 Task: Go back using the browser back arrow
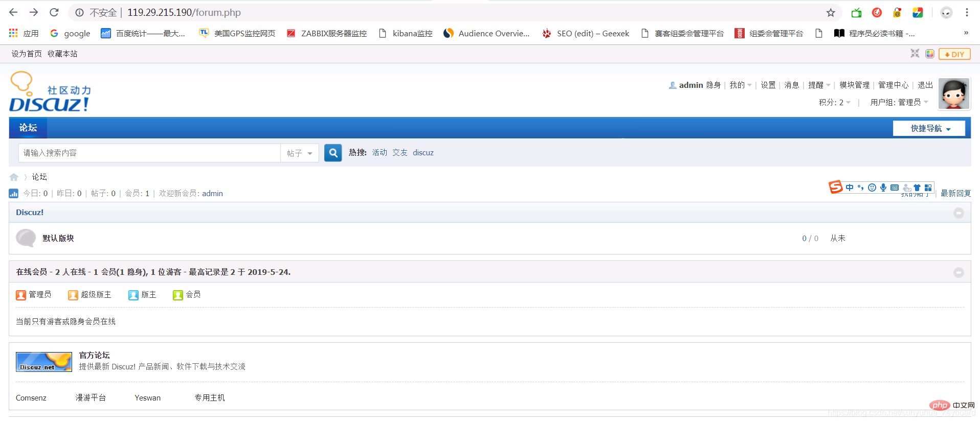(x=13, y=12)
